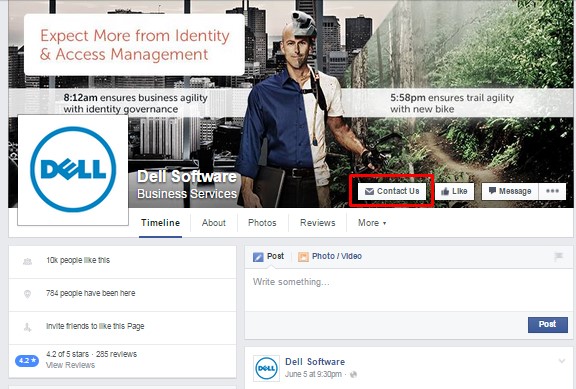Viewport: 576px width, 389px height.
Task: Click the Contact Us button
Action: point(392,191)
